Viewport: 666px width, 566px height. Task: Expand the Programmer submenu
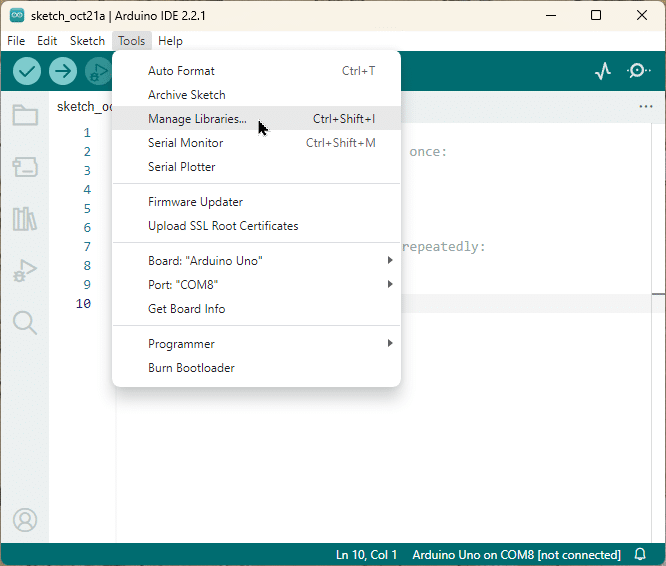coord(257,344)
